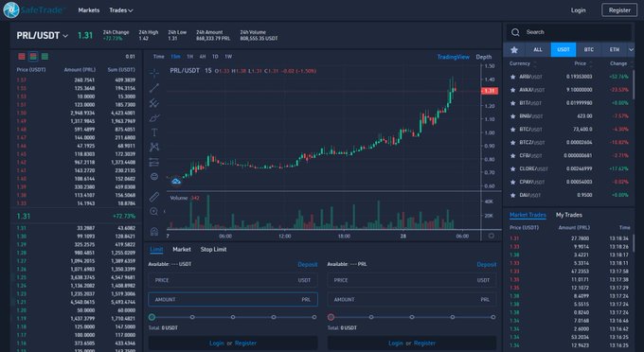This screenshot has height=352, width=644.
Task: Select the crosshair cursor tool
Action: 154,73
